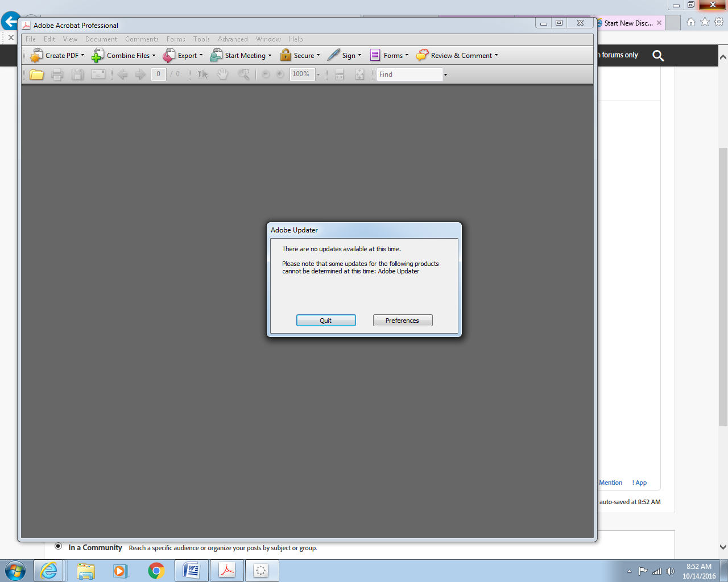Open the Find options dropdown arrow
The height and width of the screenshot is (582, 728).
click(445, 74)
